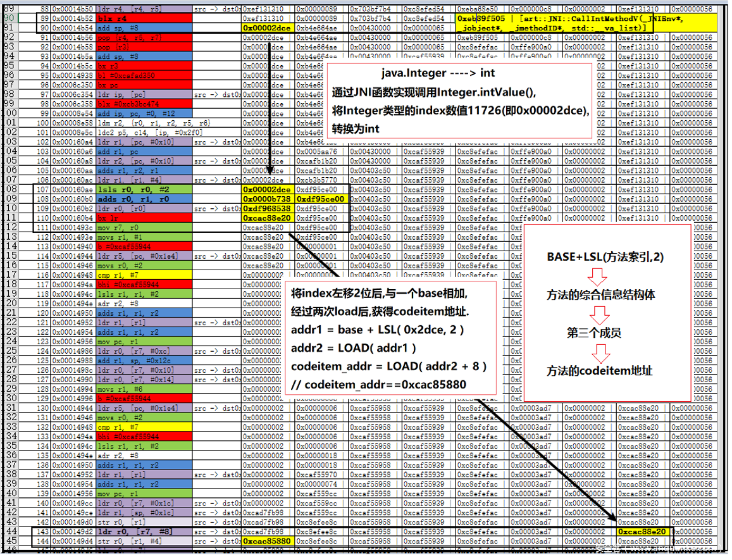This screenshot has height=560, width=732.
Task: Select the 'lsls r0, r0, #2' instruction cell
Action: click(144, 190)
